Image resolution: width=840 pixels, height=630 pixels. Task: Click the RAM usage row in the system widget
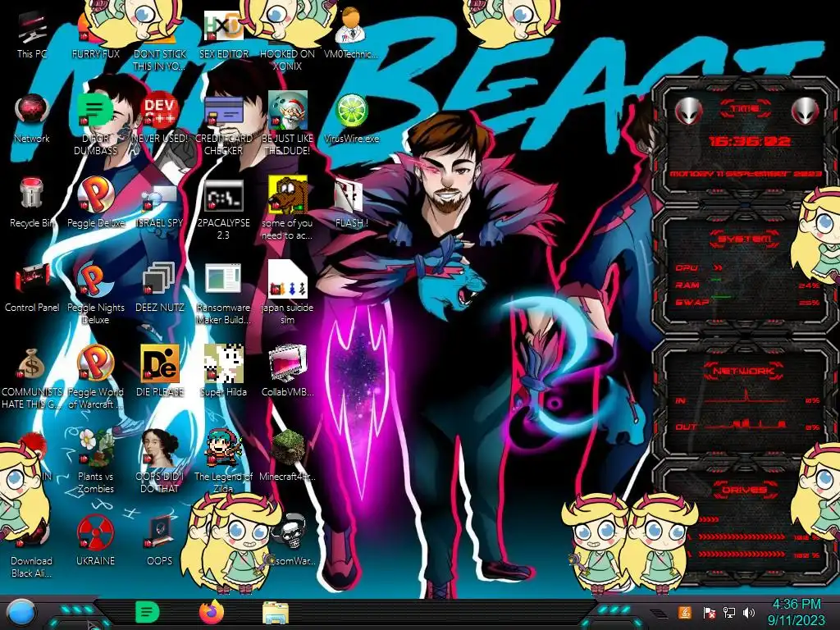point(747,285)
